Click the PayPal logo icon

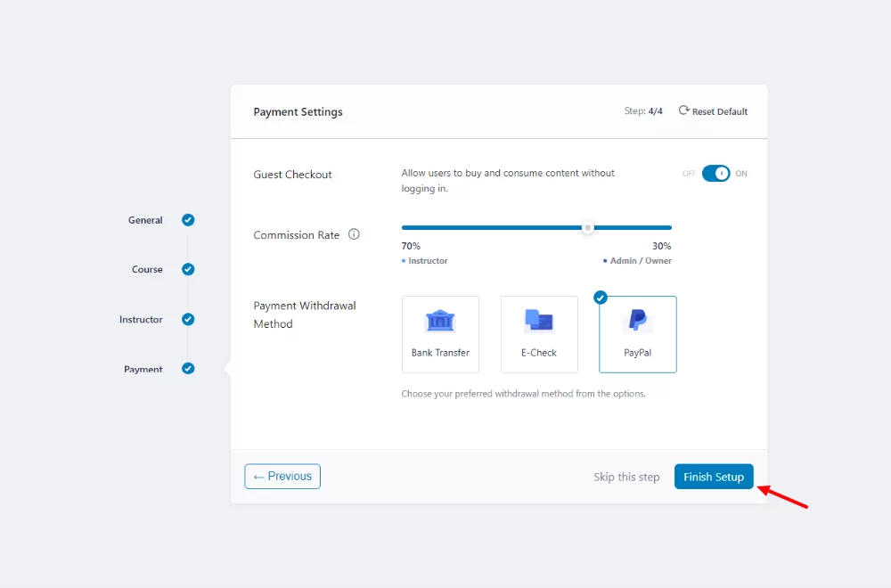point(638,320)
